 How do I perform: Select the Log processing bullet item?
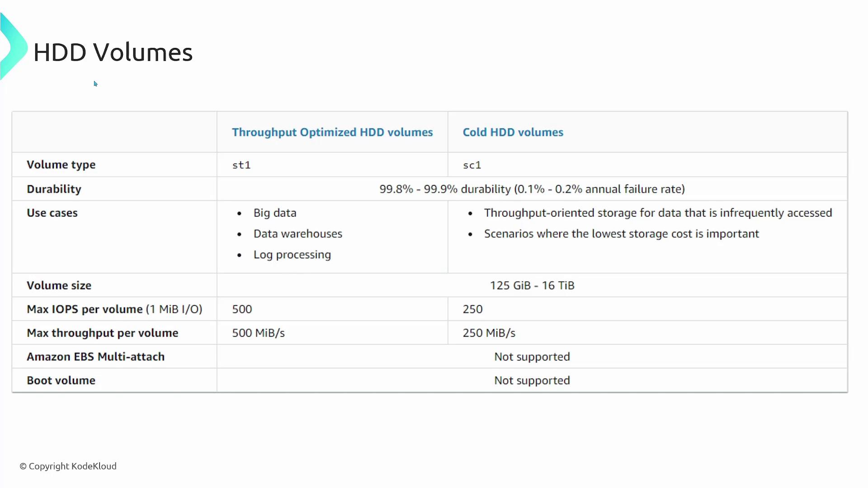(x=292, y=255)
